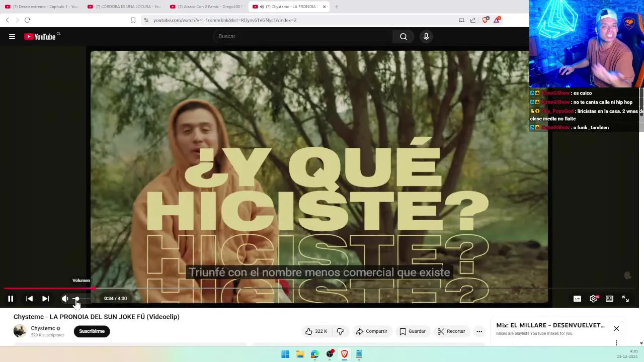
Task: Save the video with Guardar
Action: click(x=413, y=331)
